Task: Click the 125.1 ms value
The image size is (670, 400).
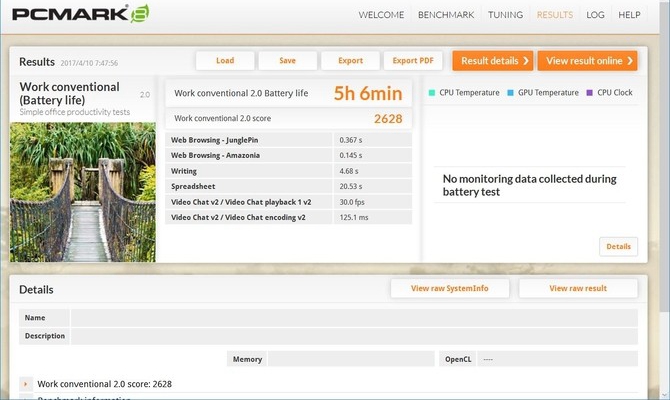Action: (354, 217)
